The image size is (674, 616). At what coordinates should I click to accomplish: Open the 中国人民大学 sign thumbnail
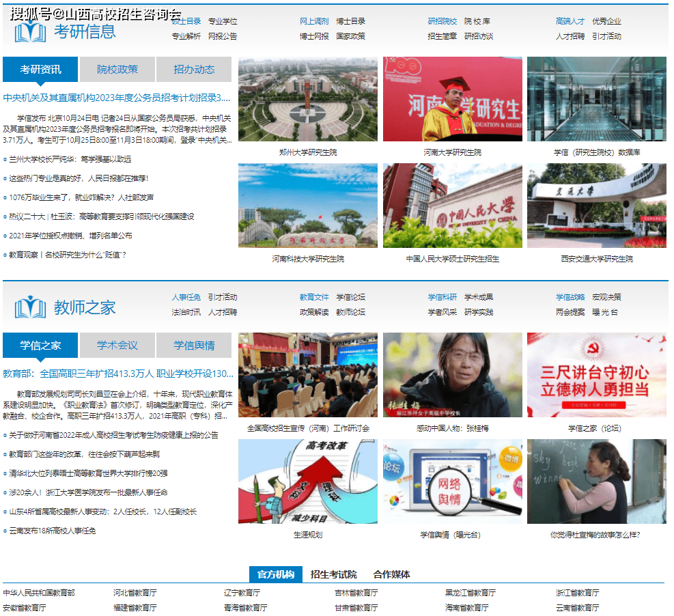click(x=453, y=206)
